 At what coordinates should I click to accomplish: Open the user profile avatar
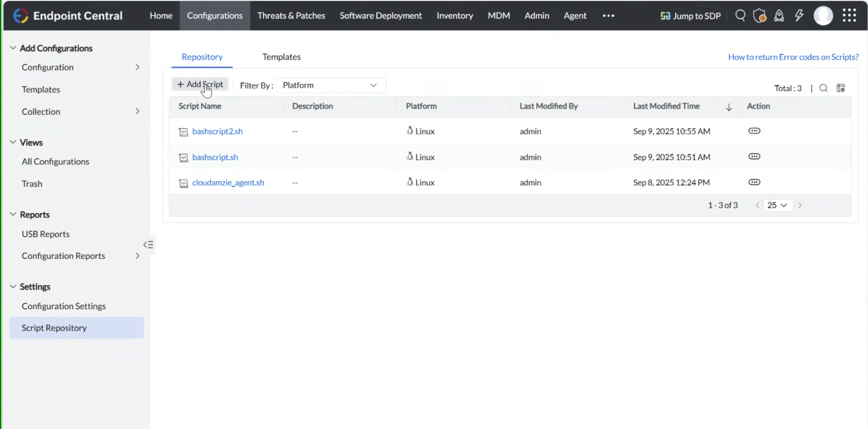pos(823,16)
